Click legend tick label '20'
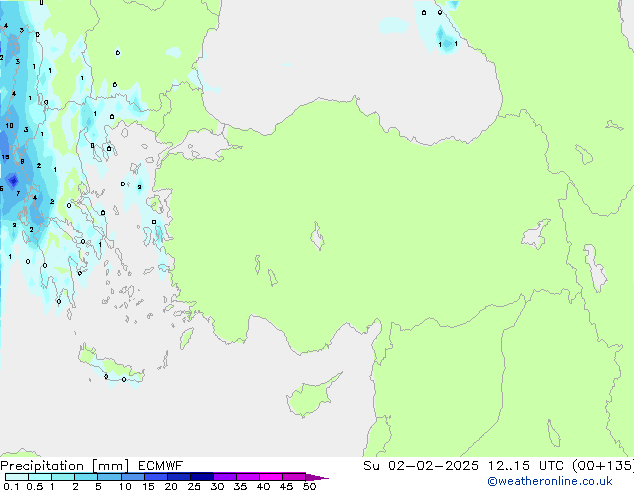634x490 pixels. click(171, 486)
